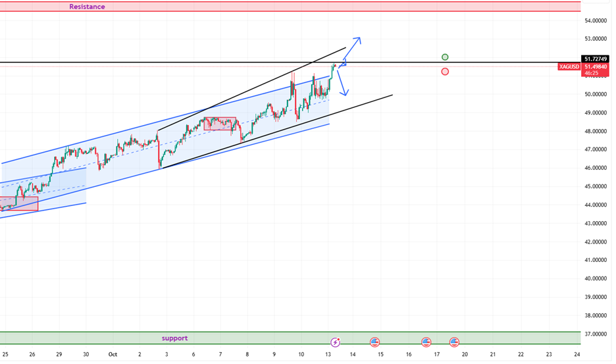Viewport: 616px width, 364px height.
Task: Select the red rectangle in the bottom-left channel
Action: pyautogui.click(x=18, y=203)
